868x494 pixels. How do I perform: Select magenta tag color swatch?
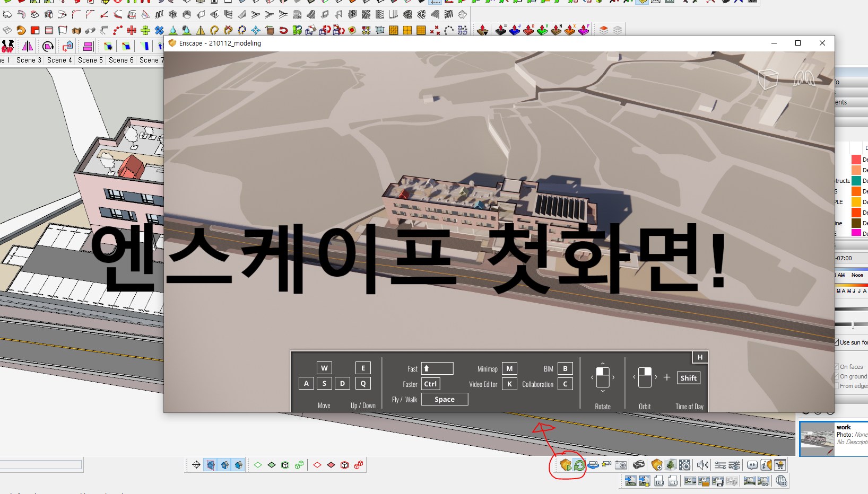(x=856, y=233)
